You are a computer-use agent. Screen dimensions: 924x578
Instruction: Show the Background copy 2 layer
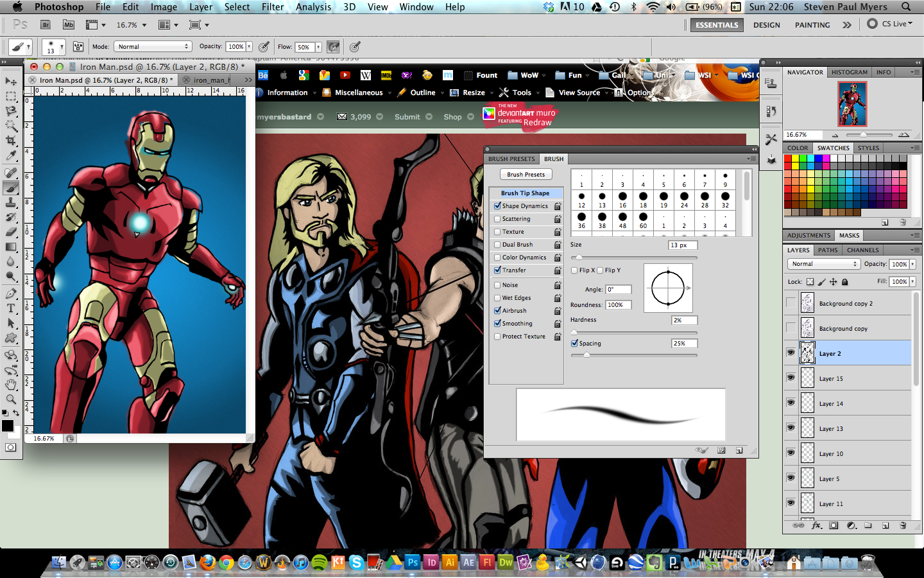[x=791, y=302]
